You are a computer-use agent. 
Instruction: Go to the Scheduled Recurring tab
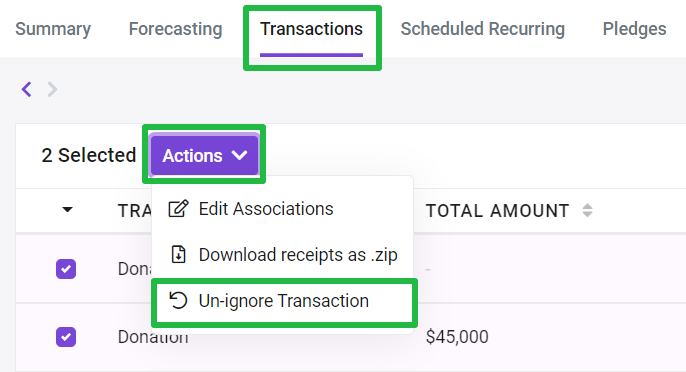tap(483, 29)
